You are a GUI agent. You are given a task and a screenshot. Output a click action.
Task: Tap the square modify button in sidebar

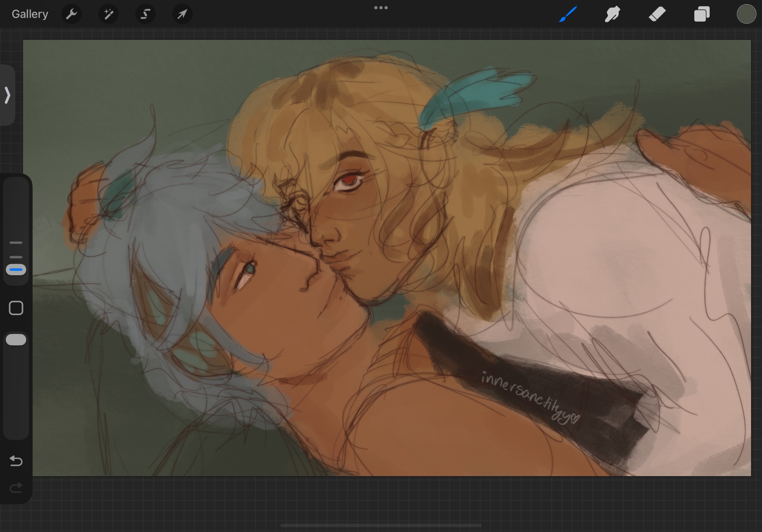(x=16, y=308)
